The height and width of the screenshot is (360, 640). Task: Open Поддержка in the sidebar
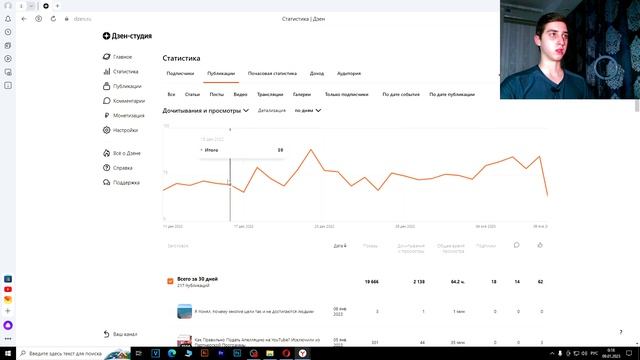pyautogui.click(x=121, y=182)
